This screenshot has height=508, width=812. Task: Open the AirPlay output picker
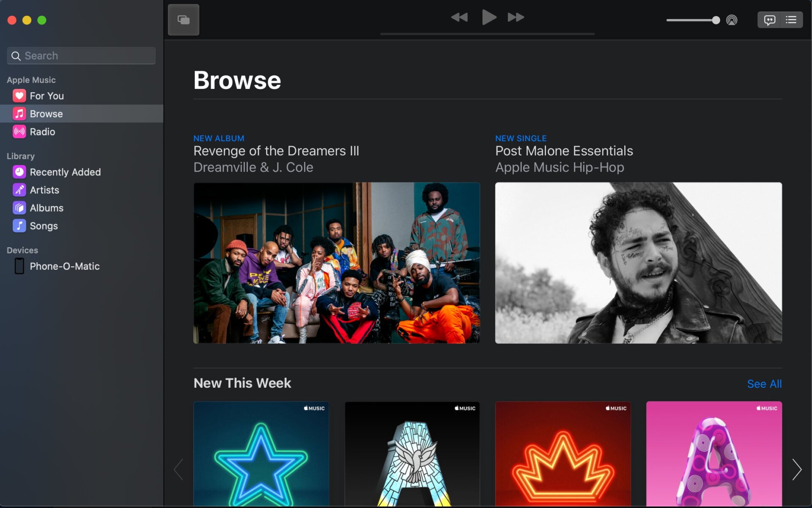pyautogui.click(x=732, y=19)
